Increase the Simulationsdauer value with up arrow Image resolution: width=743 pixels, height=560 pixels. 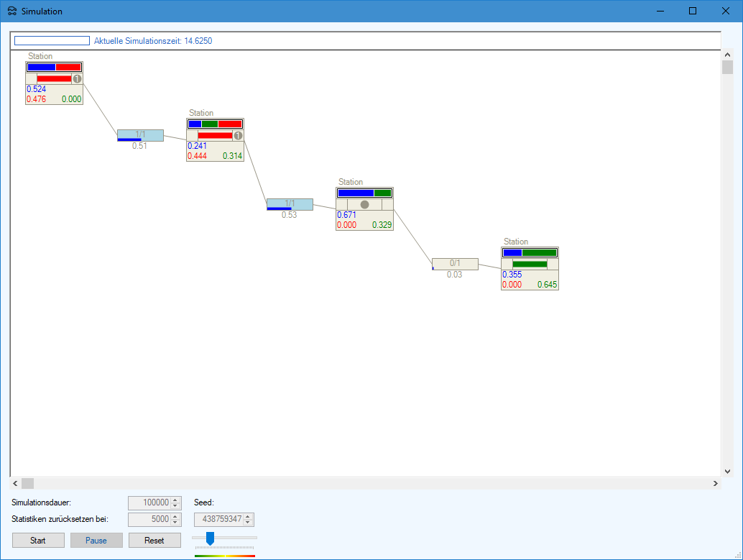pos(175,500)
